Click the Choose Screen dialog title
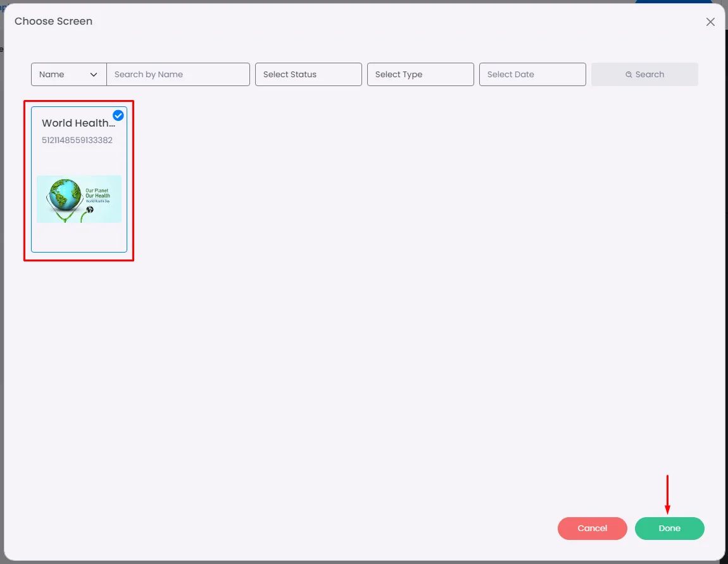Image resolution: width=728 pixels, height=564 pixels. tap(53, 22)
